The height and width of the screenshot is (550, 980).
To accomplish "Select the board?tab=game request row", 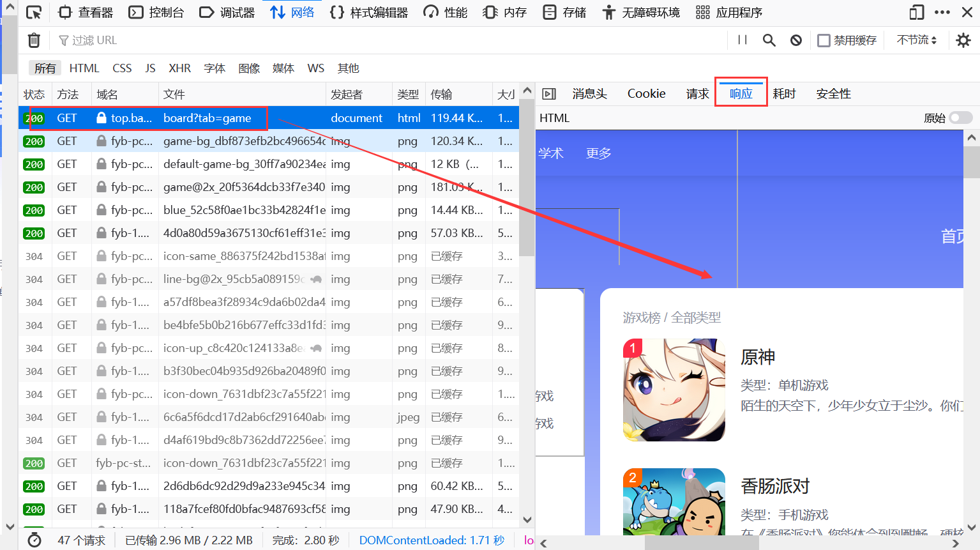I will pos(207,118).
